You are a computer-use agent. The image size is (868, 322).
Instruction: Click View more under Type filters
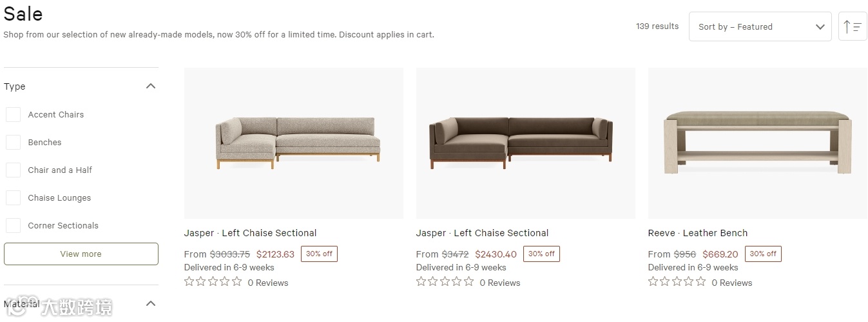click(81, 254)
